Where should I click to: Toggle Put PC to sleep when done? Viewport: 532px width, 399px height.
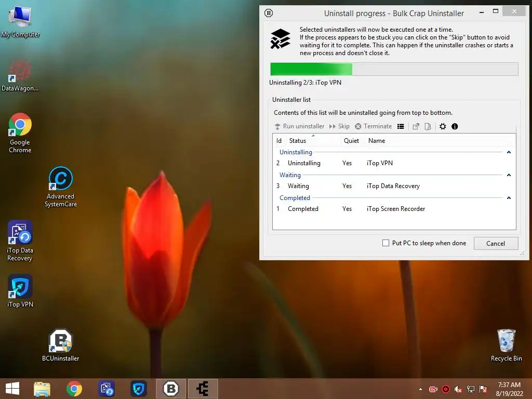[x=385, y=243]
